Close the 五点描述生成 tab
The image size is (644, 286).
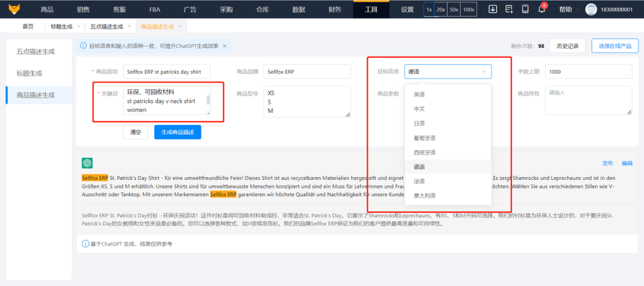129,26
